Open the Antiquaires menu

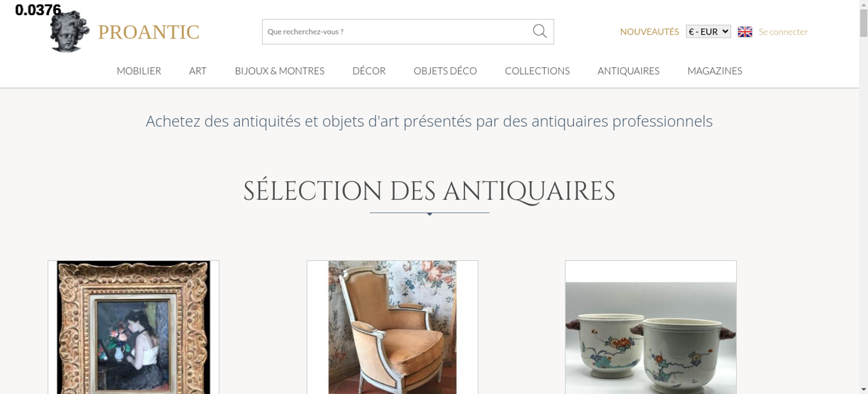coord(628,71)
